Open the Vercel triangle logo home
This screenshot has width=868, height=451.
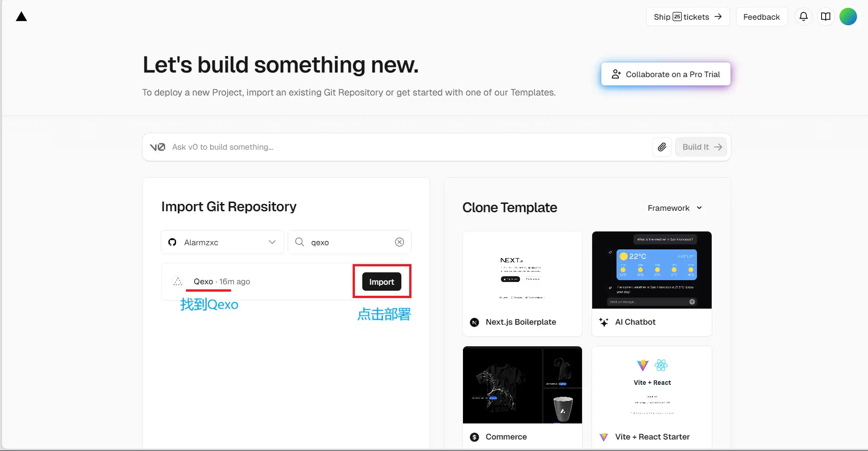22,17
